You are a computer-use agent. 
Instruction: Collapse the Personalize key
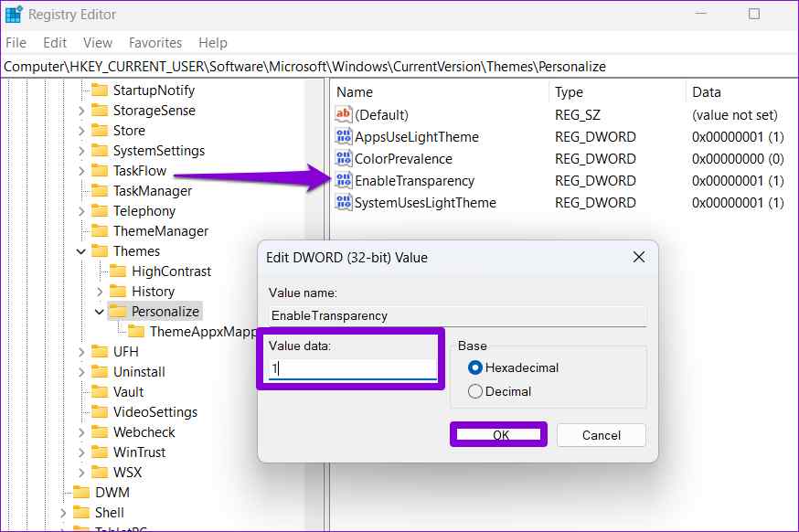(100, 312)
